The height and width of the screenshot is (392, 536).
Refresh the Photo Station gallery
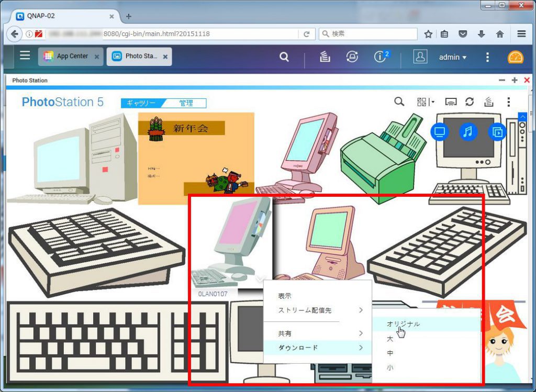(470, 102)
